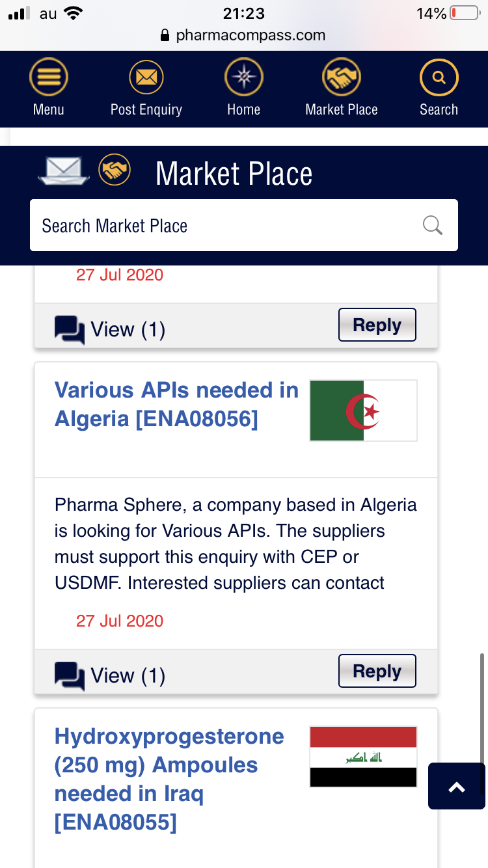Type in the Search Market Place field
The image size is (488, 868).
click(221, 225)
